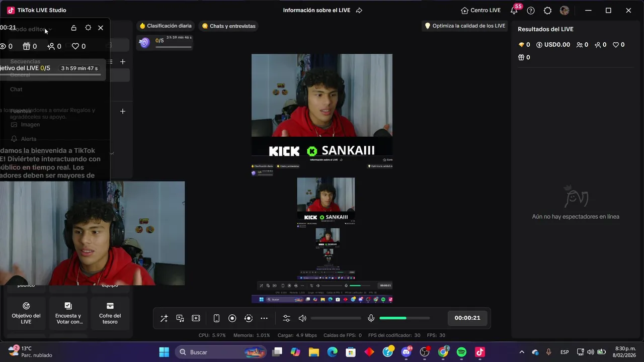The image size is (644, 362).
Task: Share LIVE info via arrow icon
Action: (359, 11)
